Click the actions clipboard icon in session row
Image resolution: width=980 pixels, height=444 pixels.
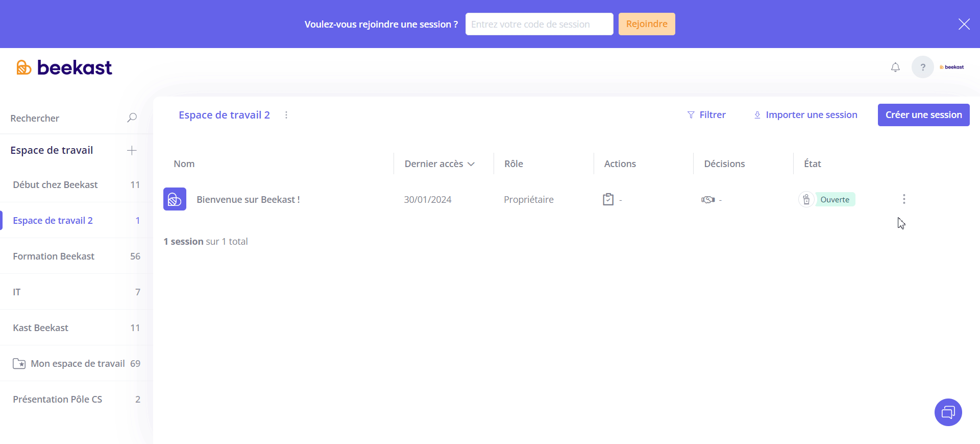pyautogui.click(x=608, y=199)
